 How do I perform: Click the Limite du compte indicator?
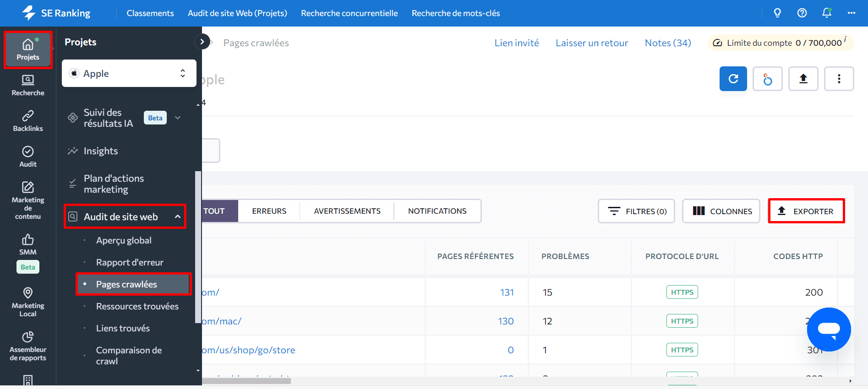[781, 43]
